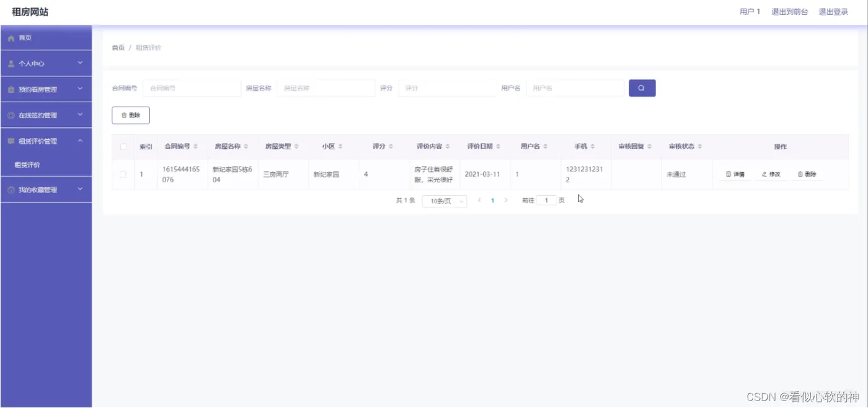The image size is (868, 408).
Task: Open 个人中心 sidebar menu label
Action: click(x=32, y=64)
